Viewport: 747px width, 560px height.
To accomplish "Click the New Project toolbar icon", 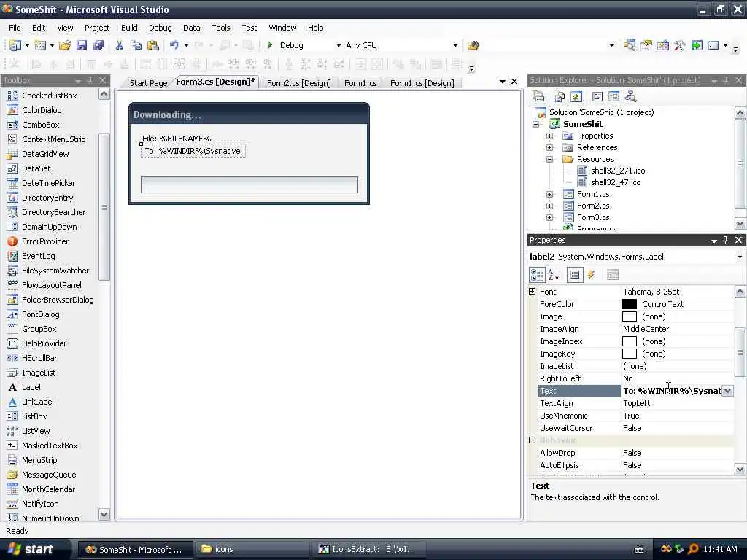I will (x=15, y=45).
